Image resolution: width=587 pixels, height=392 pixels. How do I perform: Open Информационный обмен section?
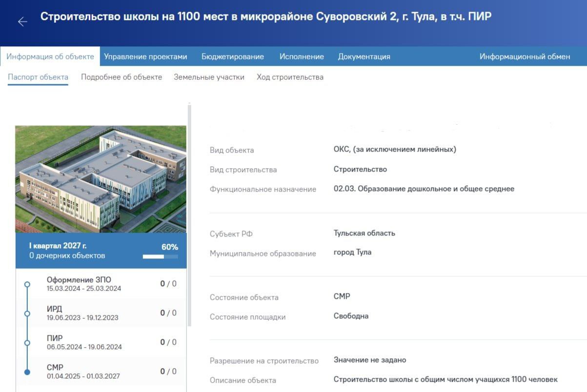click(525, 57)
